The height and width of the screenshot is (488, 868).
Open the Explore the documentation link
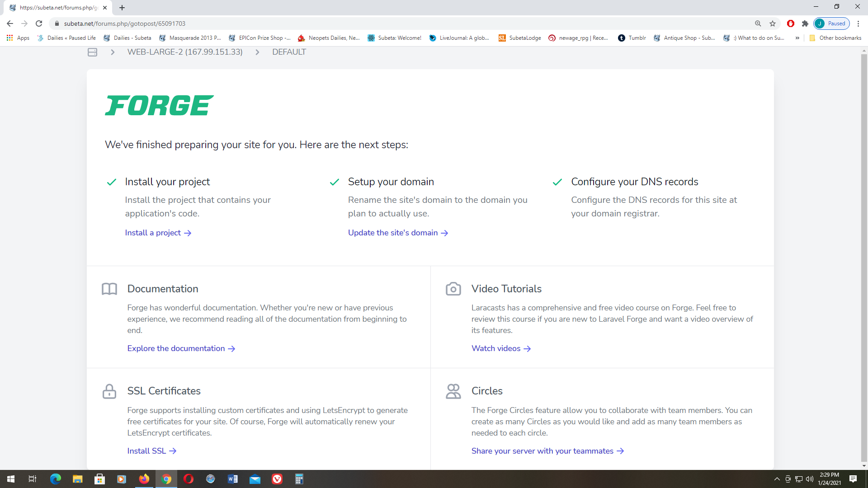(181, 348)
